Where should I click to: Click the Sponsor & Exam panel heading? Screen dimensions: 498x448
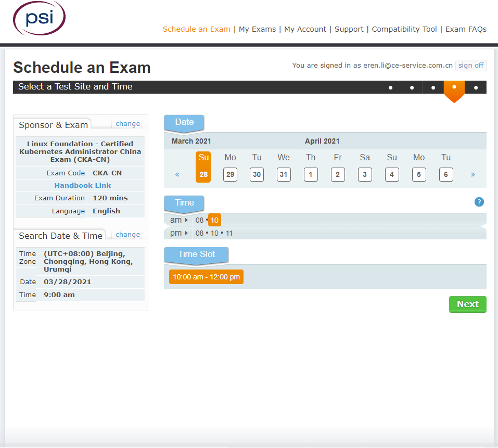pos(53,125)
